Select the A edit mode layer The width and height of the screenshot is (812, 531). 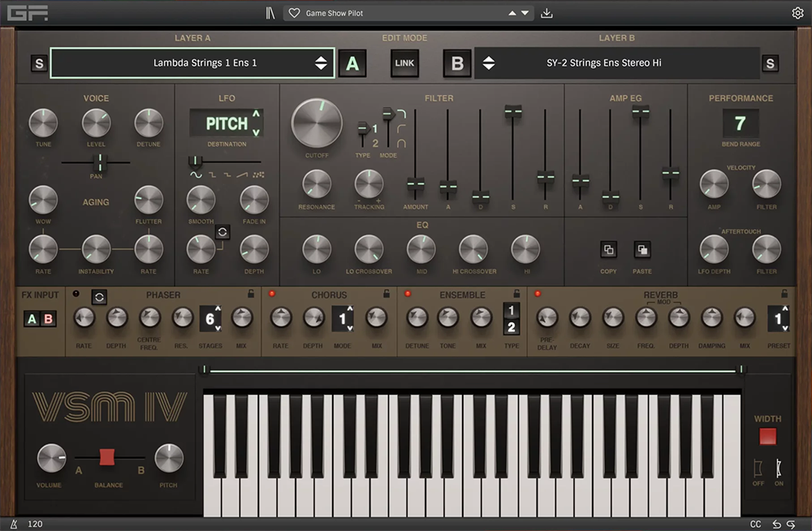click(352, 63)
